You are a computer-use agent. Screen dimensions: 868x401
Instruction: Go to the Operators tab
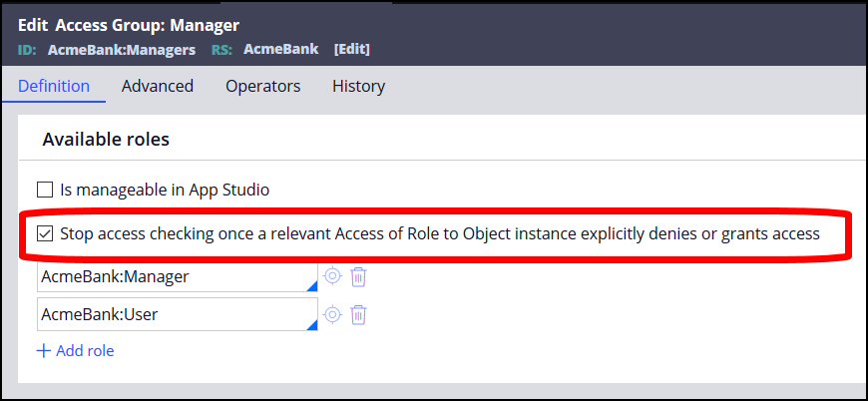(x=262, y=86)
